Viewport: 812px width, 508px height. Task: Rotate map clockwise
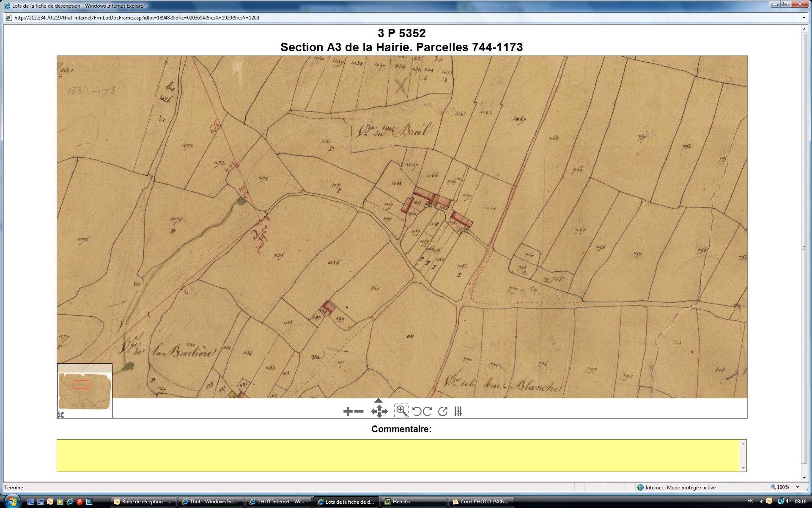click(x=427, y=411)
